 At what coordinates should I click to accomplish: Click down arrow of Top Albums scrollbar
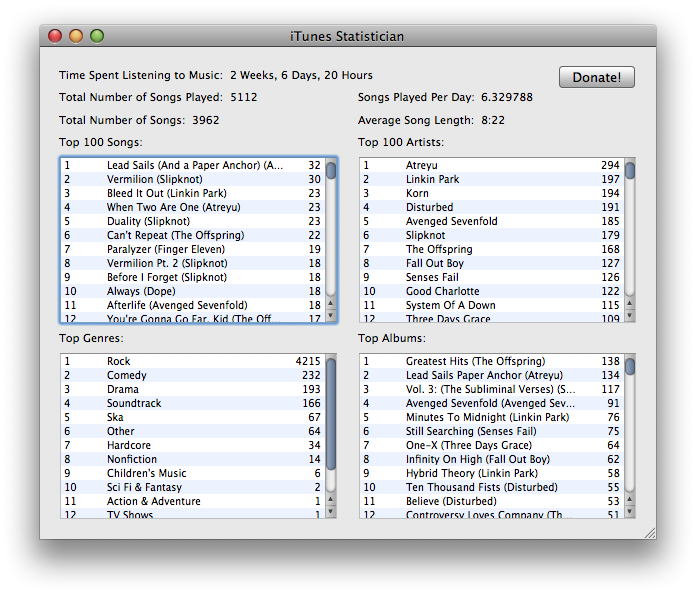point(630,511)
